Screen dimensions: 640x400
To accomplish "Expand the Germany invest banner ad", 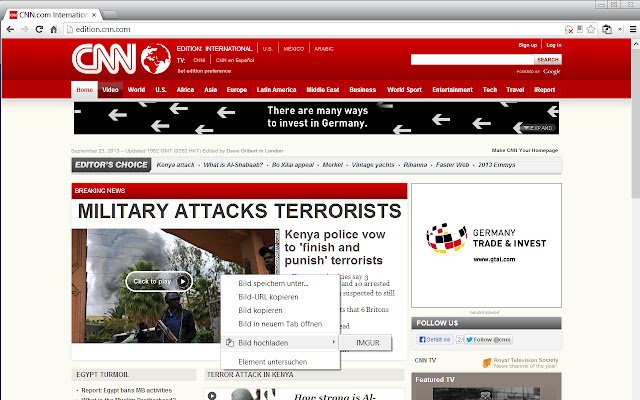I will point(539,128).
